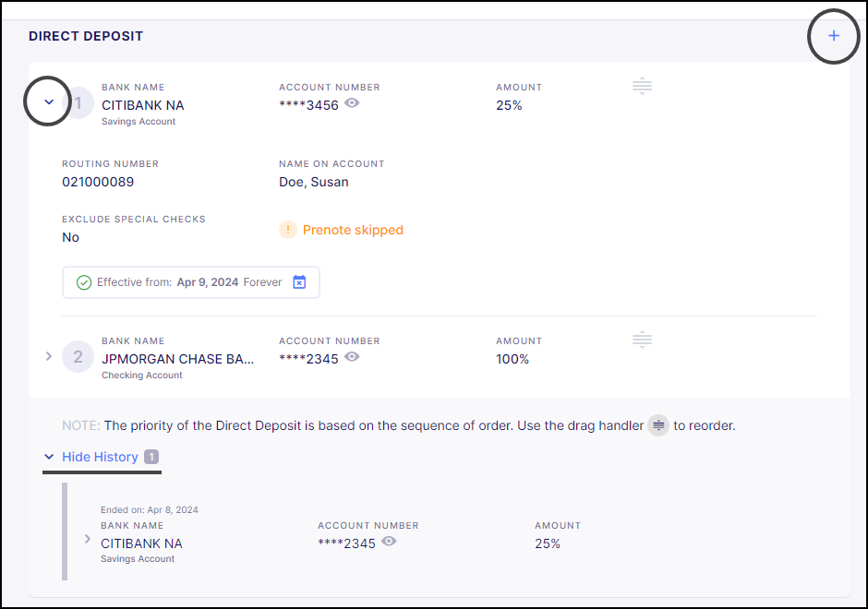Click the Prenote skipped status text

pyautogui.click(x=353, y=230)
